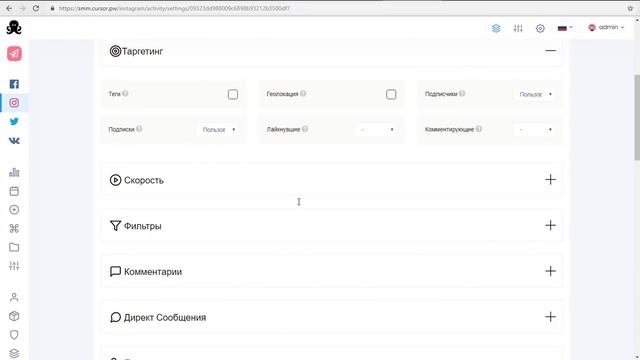Image resolution: width=640 pixels, height=360 pixels.
Task: Open the user profile sidebar icon
Action: pos(14,297)
